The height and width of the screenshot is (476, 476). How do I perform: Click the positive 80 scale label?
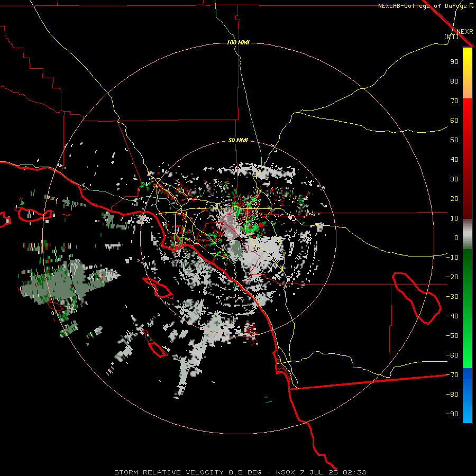click(x=454, y=81)
